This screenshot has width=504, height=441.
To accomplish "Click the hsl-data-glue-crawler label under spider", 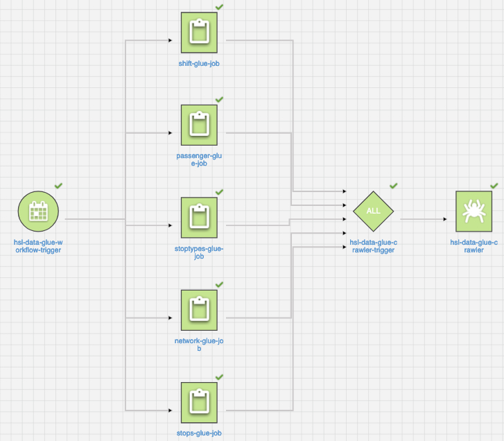I will click(x=473, y=246).
